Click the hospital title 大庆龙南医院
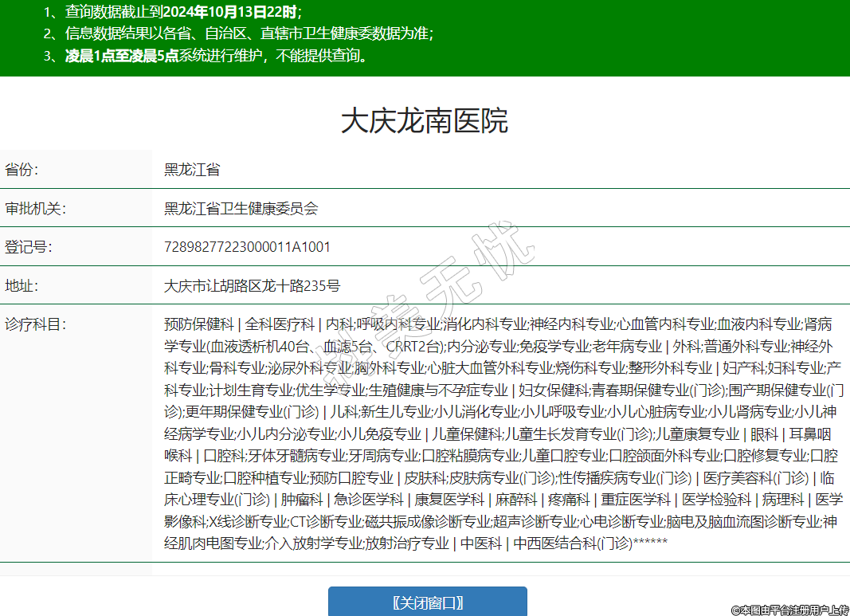 click(425, 121)
